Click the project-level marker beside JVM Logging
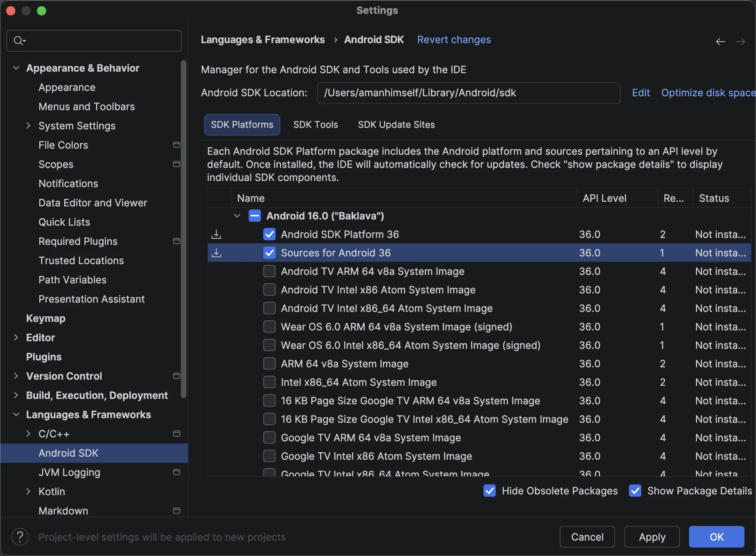 (177, 472)
